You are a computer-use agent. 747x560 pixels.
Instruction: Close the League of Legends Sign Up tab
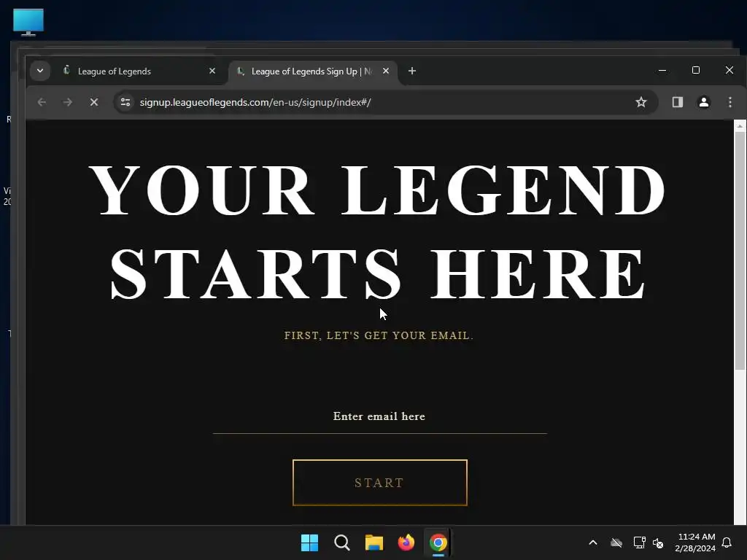pyautogui.click(x=386, y=71)
